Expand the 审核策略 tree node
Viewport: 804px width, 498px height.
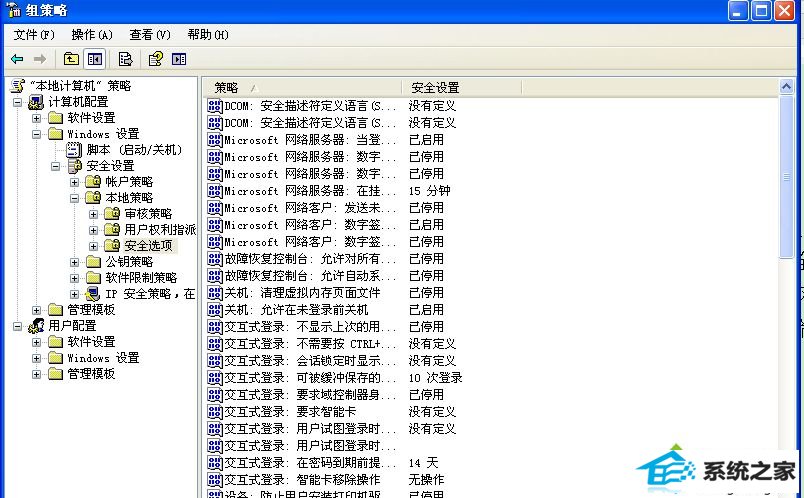(x=93, y=214)
